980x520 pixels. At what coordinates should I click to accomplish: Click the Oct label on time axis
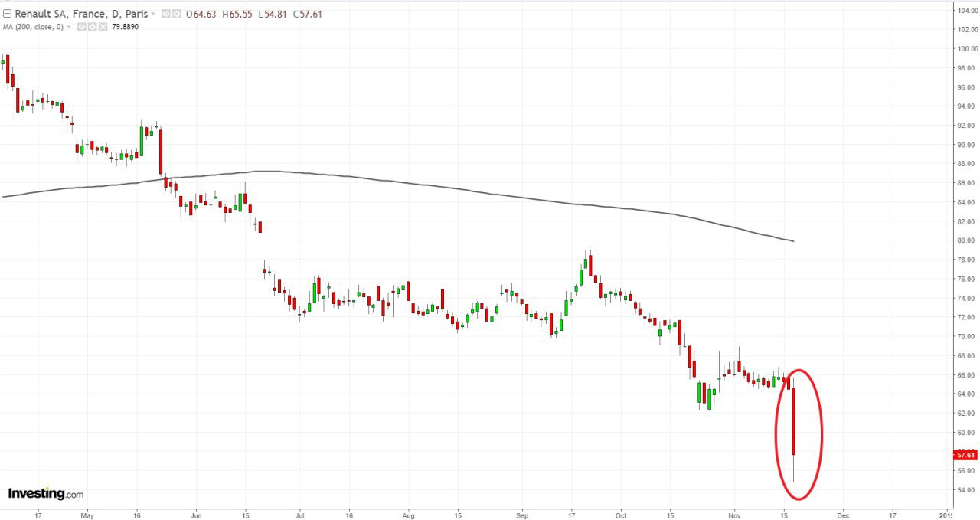pyautogui.click(x=621, y=515)
